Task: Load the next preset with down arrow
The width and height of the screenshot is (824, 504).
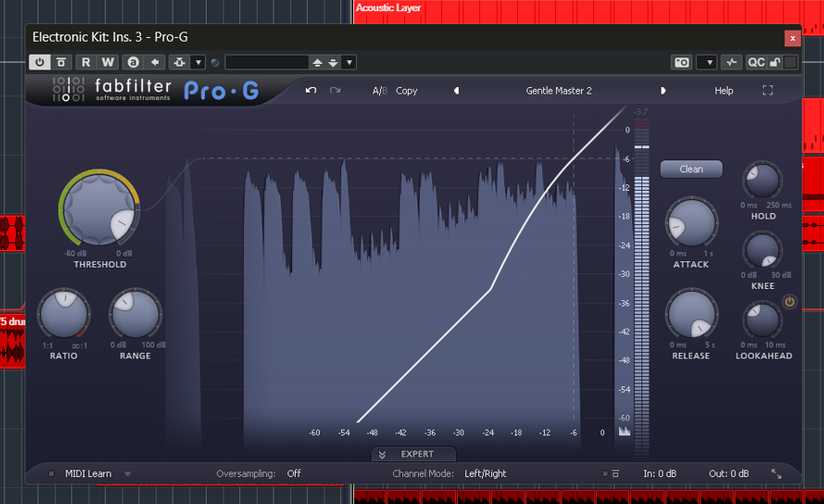Action: 333,62
